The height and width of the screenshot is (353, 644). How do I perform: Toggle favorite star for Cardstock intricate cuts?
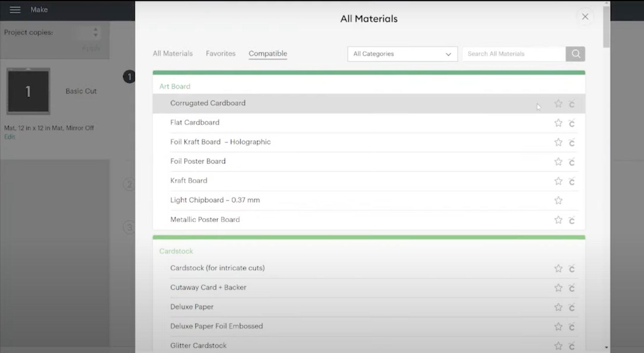coord(558,268)
